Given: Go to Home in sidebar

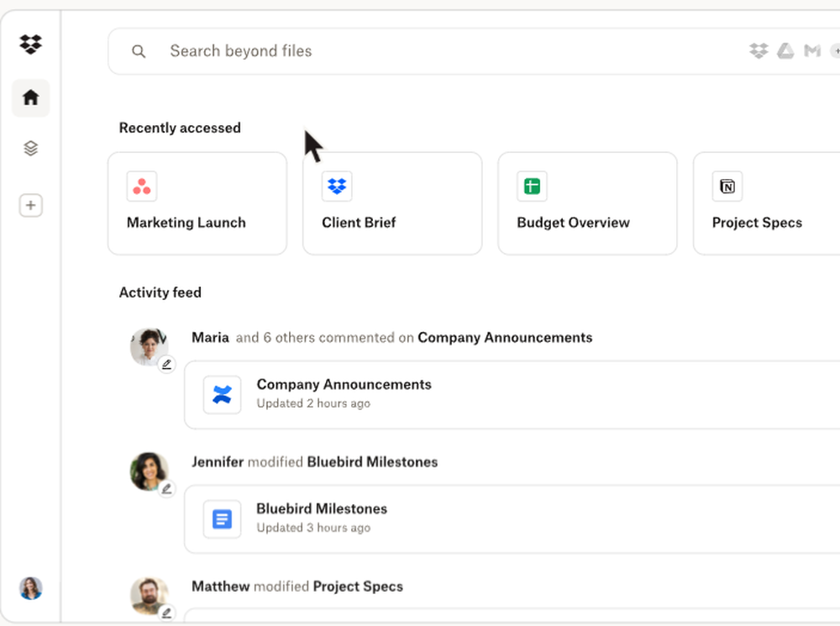Looking at the screenshot, I should click(30, 97).
